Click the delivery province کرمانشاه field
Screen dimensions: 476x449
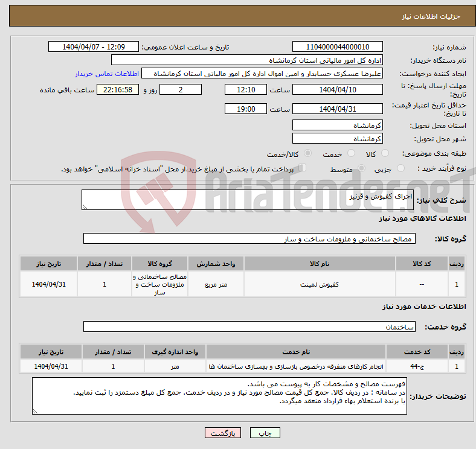[337, 125]
